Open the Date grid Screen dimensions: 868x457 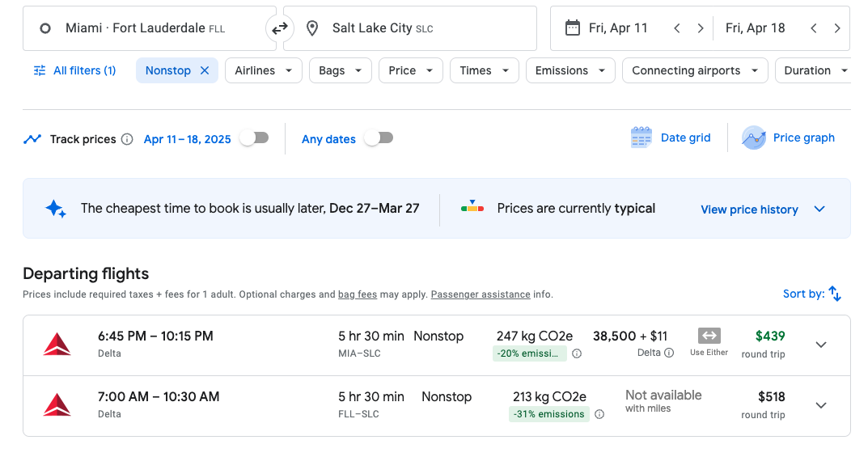point(671,138)
